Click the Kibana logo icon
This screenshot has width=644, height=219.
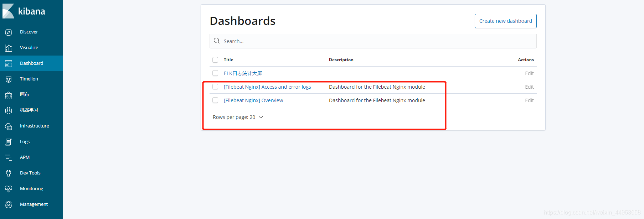click(x=8, y=11)
